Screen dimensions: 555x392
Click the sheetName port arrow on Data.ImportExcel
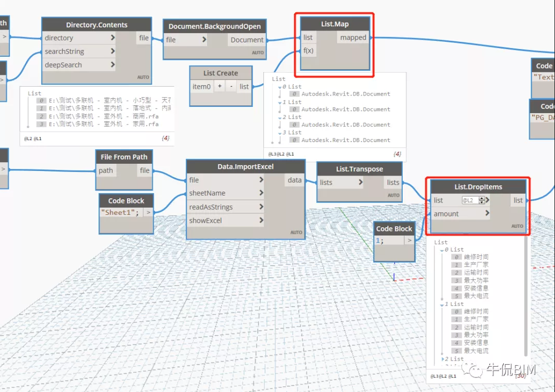pos(261,193)
